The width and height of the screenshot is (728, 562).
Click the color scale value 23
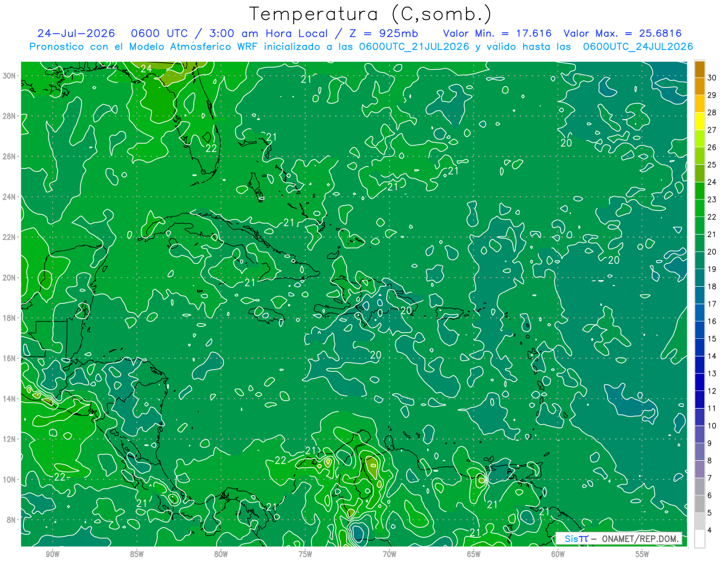pyautogui.click(x=712, y=199)
